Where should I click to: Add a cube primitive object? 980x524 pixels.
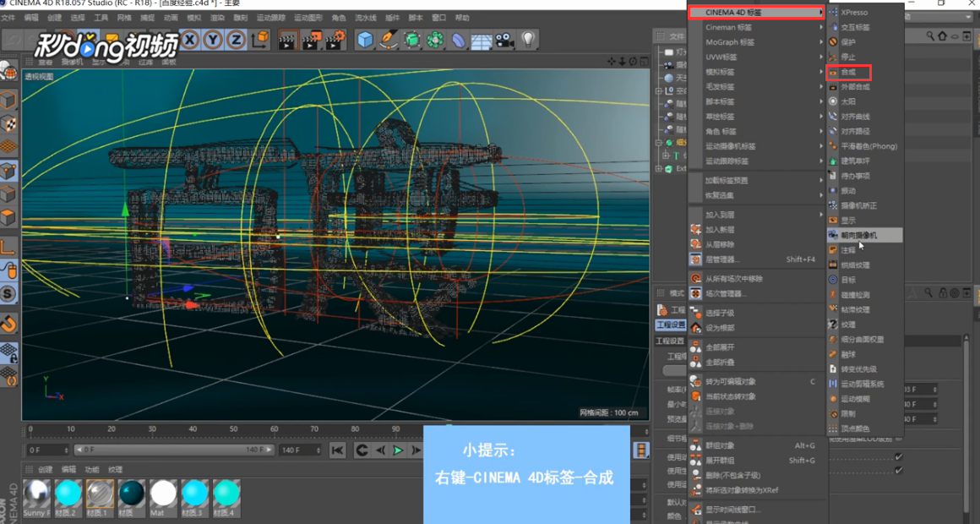365,40
